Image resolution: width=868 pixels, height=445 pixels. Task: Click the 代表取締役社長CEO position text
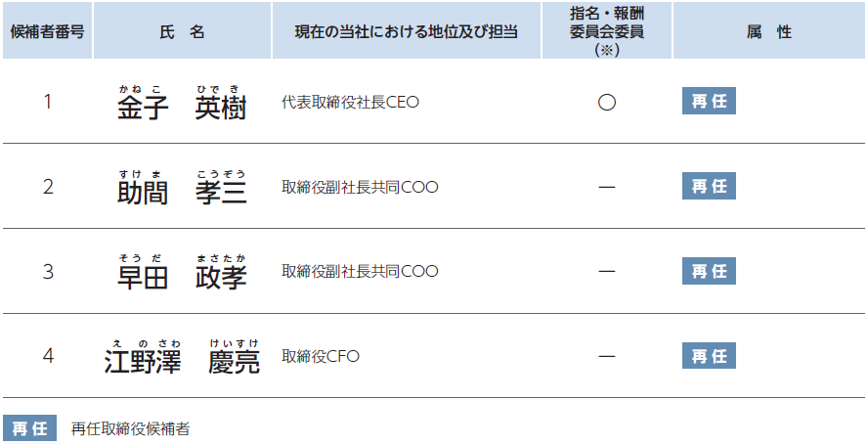pos(350,103)
